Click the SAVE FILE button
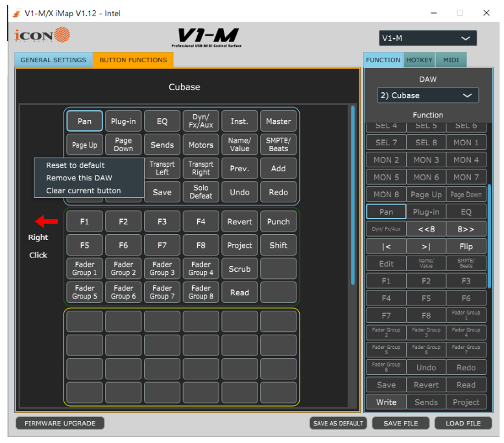The height and width of the screenshot is (443, 504). 401,424
